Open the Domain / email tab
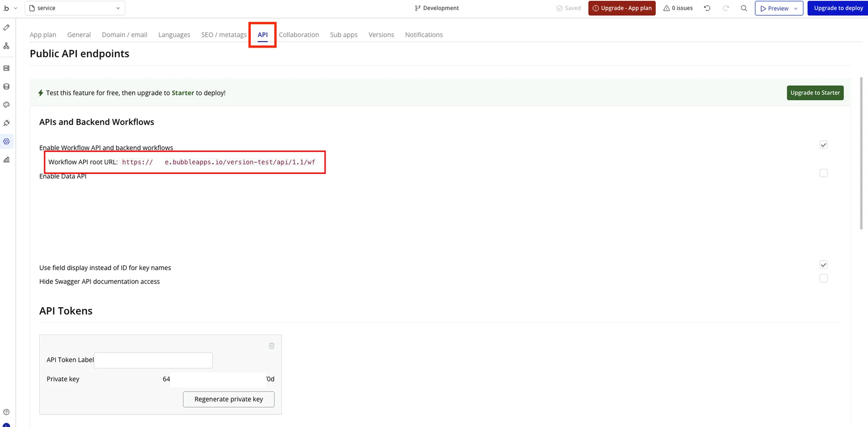Image resolution: width=868 pixels, height=427 pixels. pyautogui.click(x=125, y=35)
